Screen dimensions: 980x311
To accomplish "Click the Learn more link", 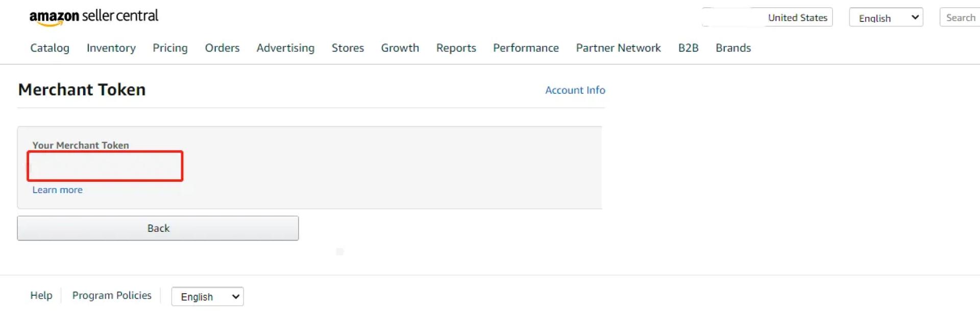I will (57, 190).
